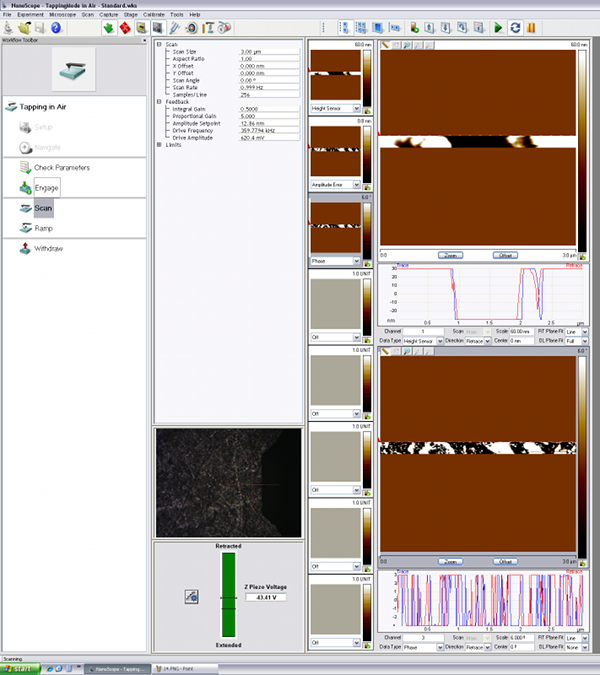Image resolution: width=600 pixels, height=675 pixels.
Task: Click the Withdraw workflow icon
Action: (x=25, y=248)
